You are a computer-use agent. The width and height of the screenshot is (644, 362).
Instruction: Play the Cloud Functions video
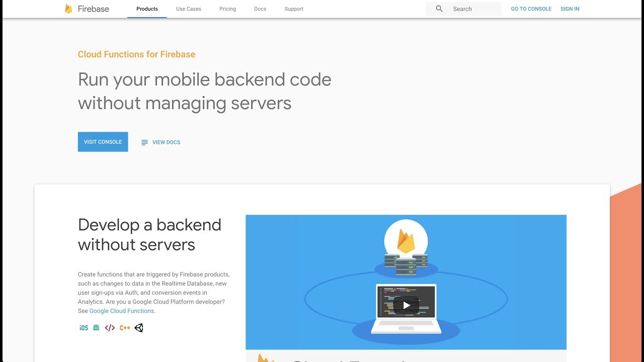click(x=406, y=305)
